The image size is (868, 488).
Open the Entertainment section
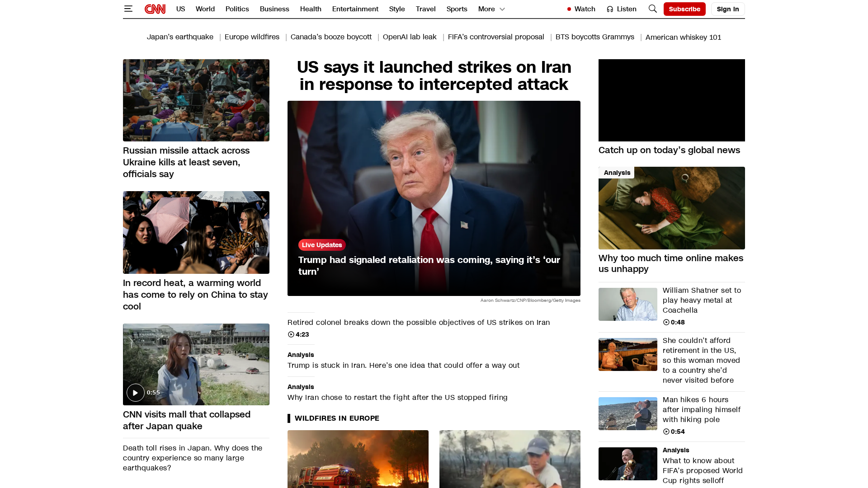point(355,9)
